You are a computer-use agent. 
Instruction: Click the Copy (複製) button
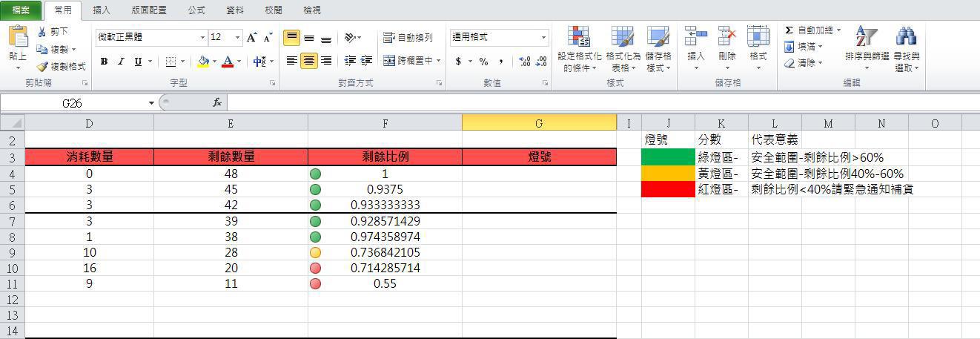(x=58, y=49)
